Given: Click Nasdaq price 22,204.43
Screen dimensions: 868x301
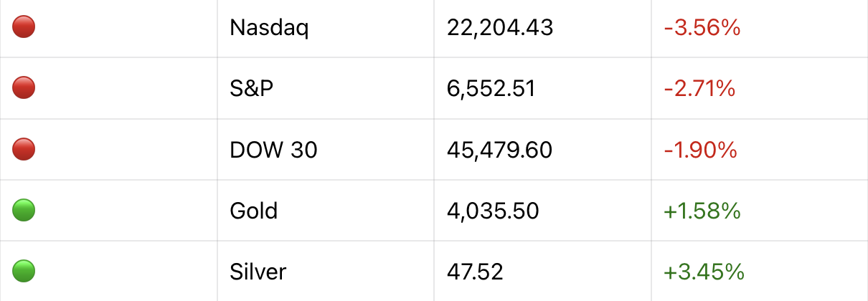Looking at the screenshot, I should coord(499,28).
